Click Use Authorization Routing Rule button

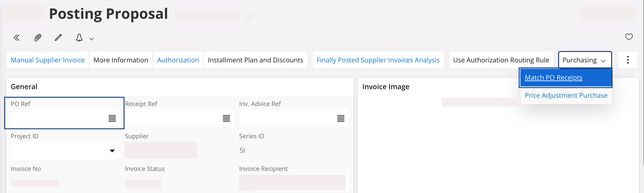501,60
